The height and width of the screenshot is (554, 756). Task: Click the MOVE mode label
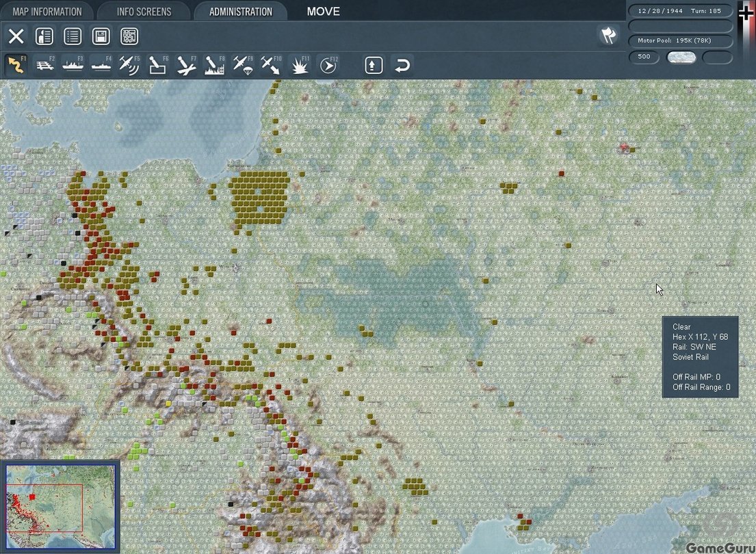pyautogui.click(x=324, y=12)
